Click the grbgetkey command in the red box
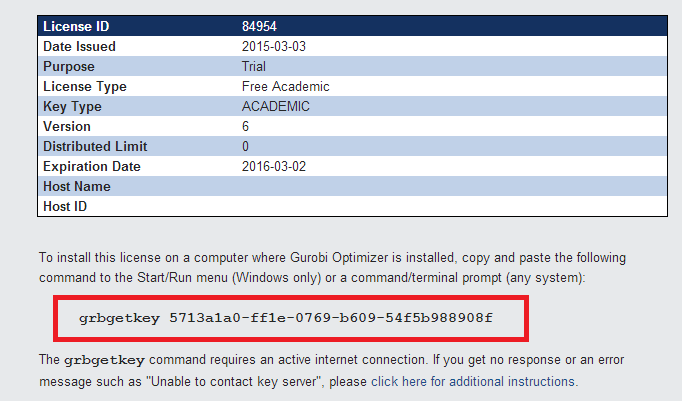682x401 pixels. (286, 318)
